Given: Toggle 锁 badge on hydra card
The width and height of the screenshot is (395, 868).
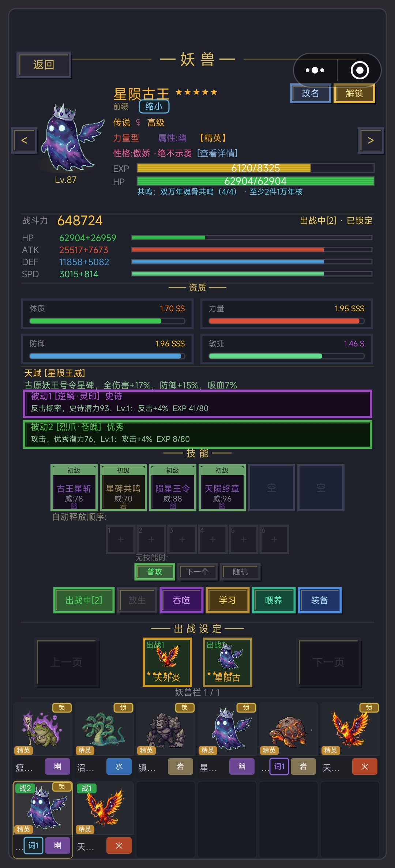Looking at the screenshot, I should coord(124,707).
